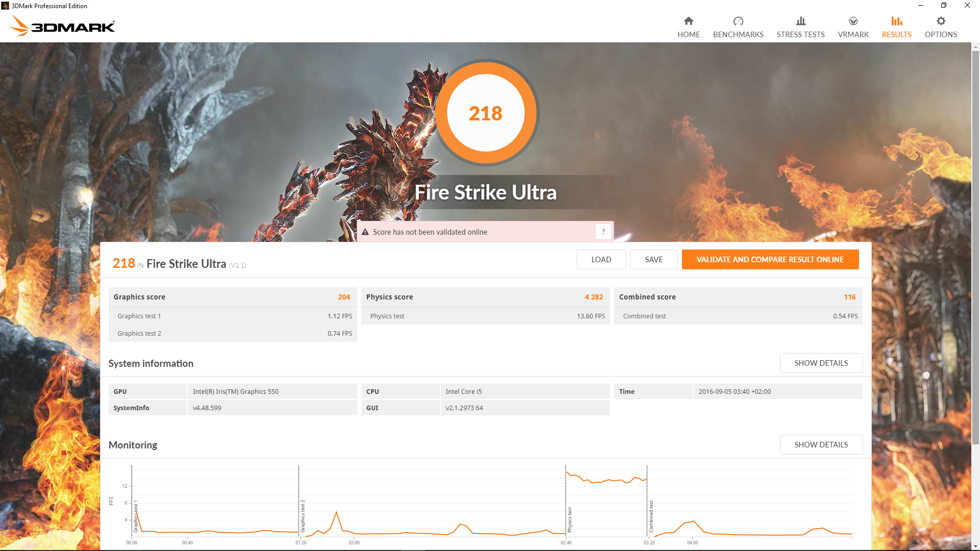This screenshot has width=980, height=551.
Task: Show details for Monitoring section
Action: click(821, 444)
